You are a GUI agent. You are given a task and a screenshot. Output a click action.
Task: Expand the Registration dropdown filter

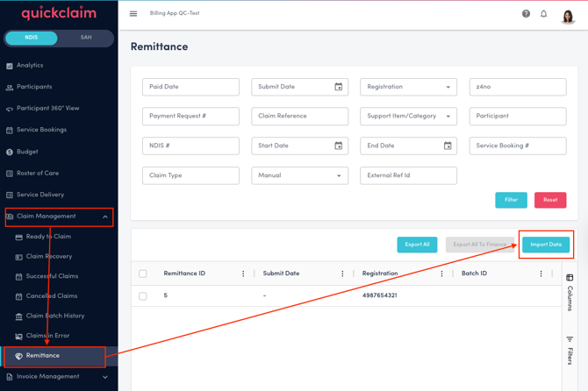coord(408,87)
